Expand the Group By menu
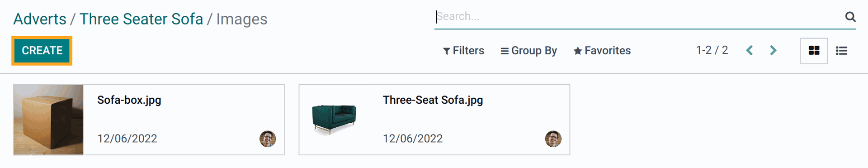Image resolution: width=868 pixels, height=168 pixels. pyautogui.click(x=528, y=51)
